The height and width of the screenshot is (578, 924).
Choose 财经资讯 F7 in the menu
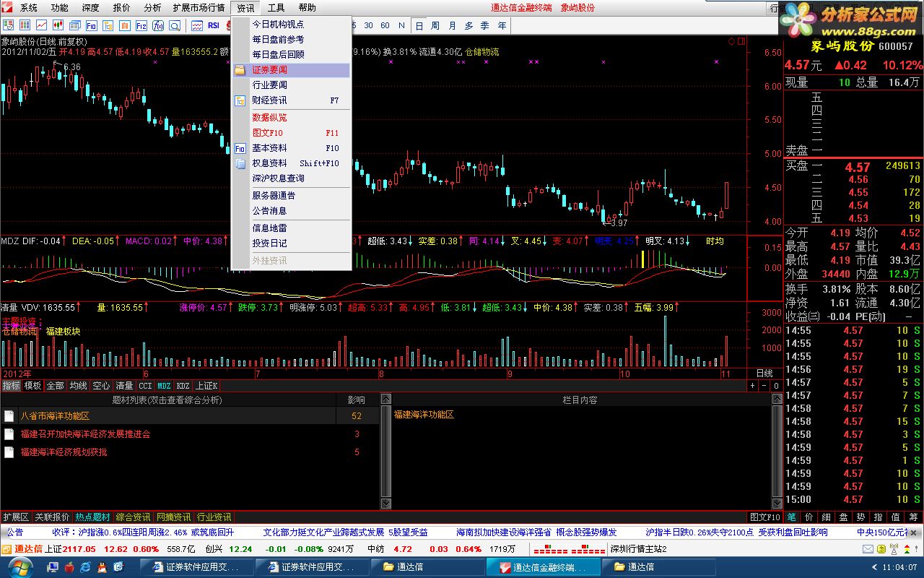[x=291, y=100]
